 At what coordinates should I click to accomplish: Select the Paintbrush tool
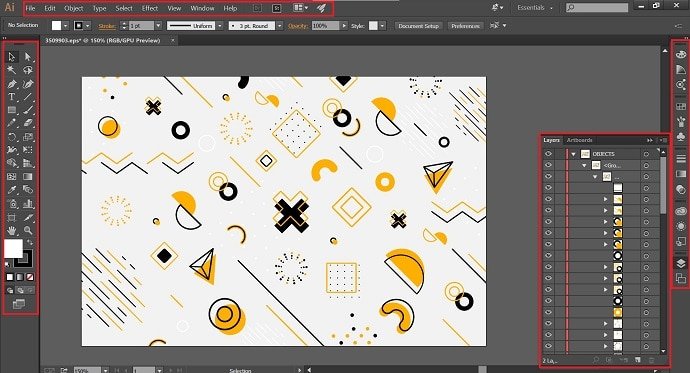pyautogui.click(x=28, y=110)
